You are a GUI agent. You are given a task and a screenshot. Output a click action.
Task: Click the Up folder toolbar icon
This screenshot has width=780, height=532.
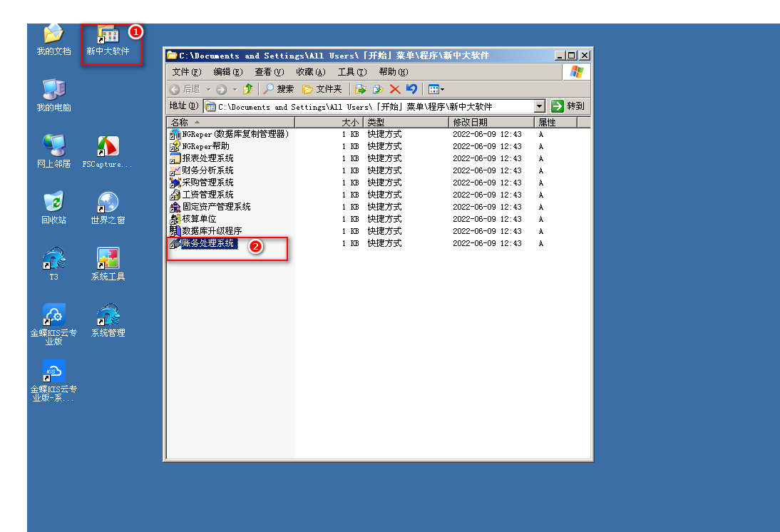click(x=248, y=89)
